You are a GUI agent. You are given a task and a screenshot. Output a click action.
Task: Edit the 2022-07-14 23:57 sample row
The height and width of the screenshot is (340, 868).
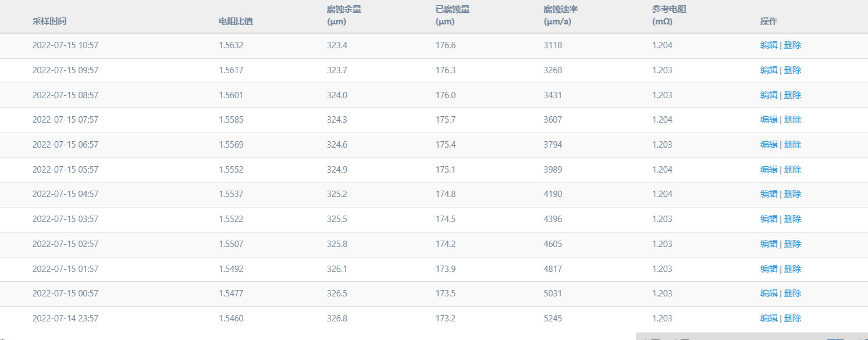coord(769,318)
